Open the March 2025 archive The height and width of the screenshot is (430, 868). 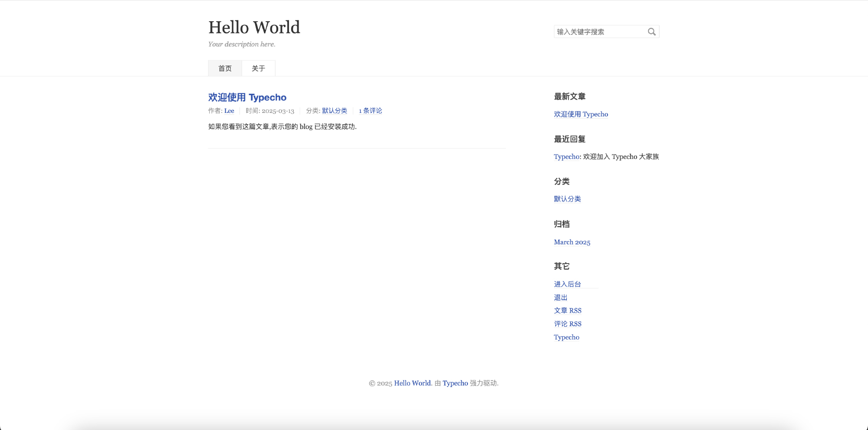pyautogui.click(x=572, y=242)
